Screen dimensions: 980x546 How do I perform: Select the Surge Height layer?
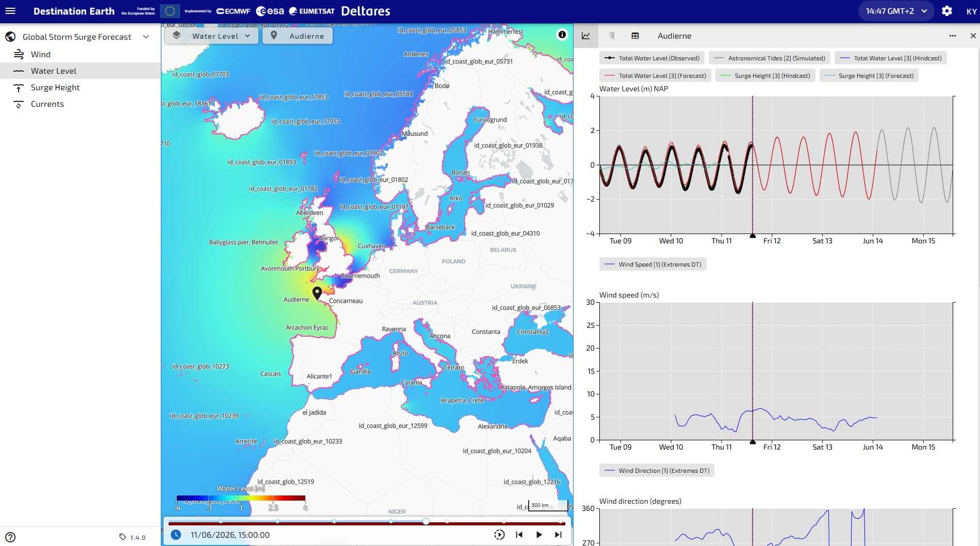pos(80,87)
